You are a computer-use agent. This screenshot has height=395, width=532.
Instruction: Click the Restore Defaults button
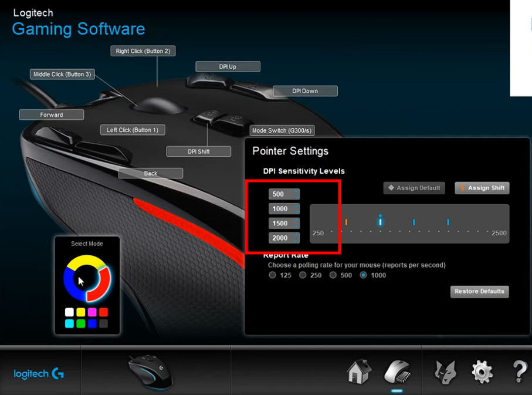pos(479,292)
